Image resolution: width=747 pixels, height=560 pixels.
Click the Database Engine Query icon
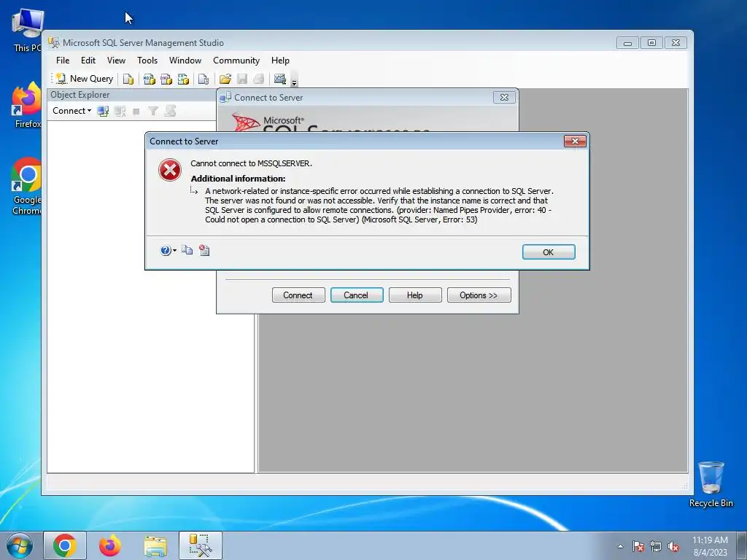point(128,79)
